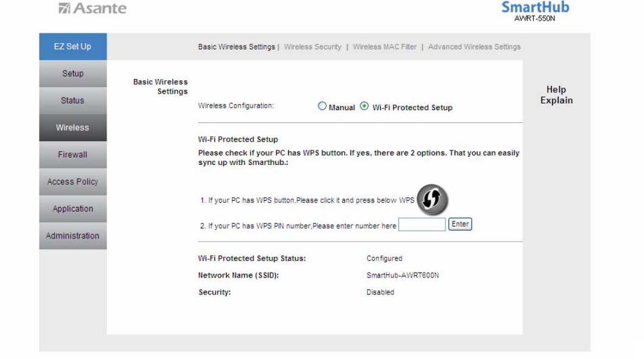Screen dimensions: 644x359
Task: Click the Help Explain link
Action: [x=556, y=95]
